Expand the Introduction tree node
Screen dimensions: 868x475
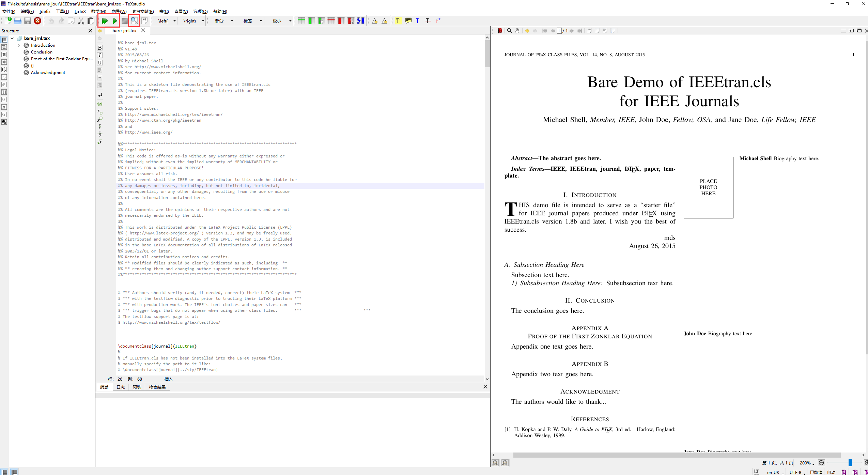click(19, 45)
